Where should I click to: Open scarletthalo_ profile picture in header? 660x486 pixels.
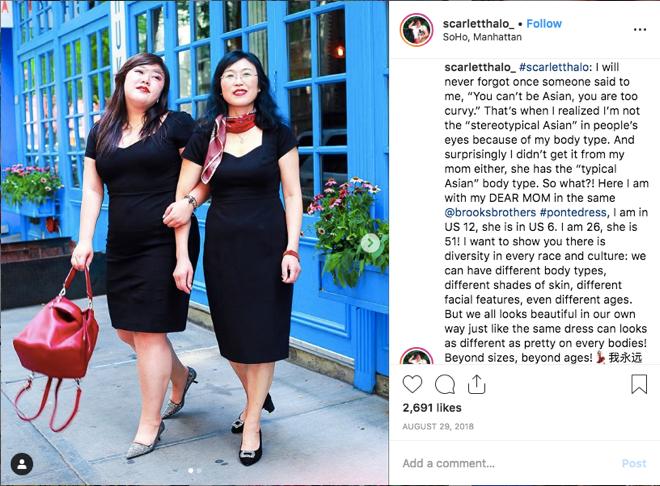pos(416,30)
